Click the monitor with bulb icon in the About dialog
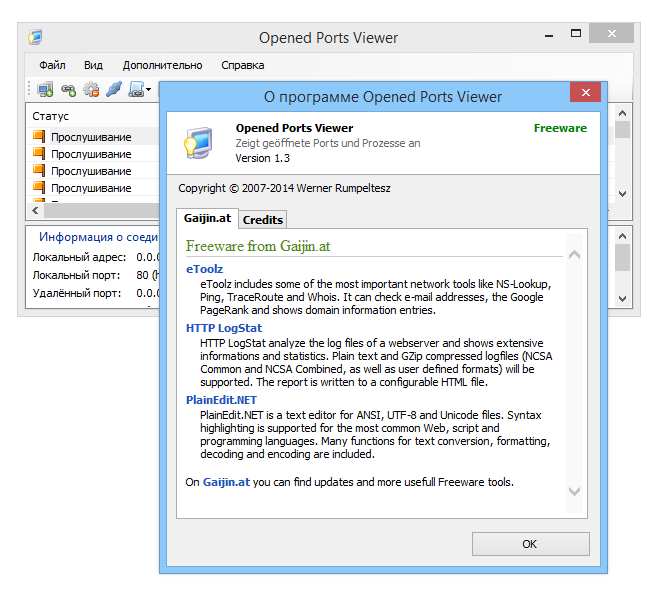The image size is (647, 593). pyautogui.click(x=198, y=143)
